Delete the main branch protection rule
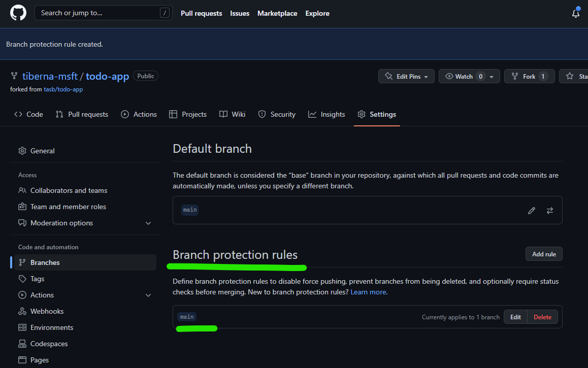The width and height of the screenshot is (588, 368). click(542, 317)
